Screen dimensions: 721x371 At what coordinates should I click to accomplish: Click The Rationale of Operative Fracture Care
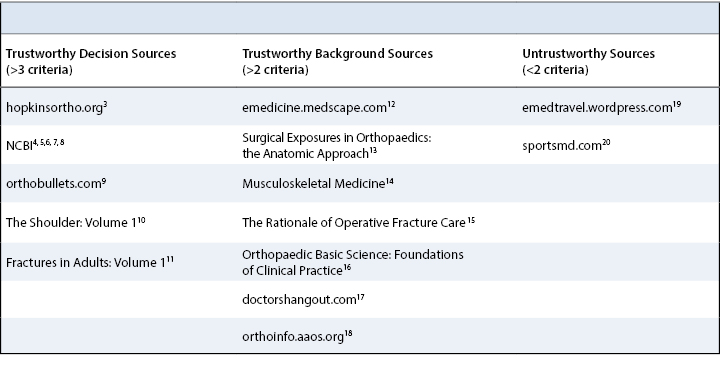click(x=358, y=223)
